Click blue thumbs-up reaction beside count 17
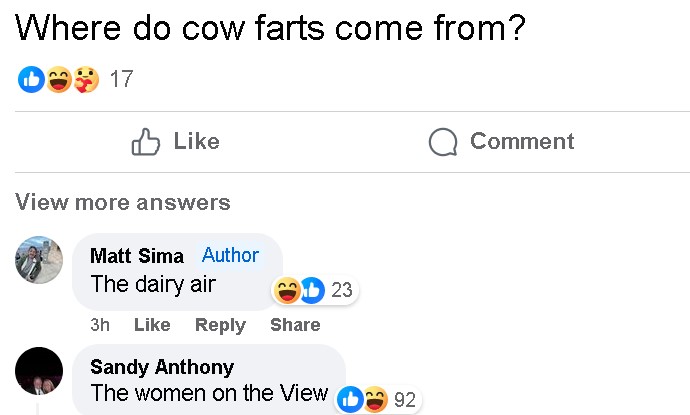This screenshot has height=415, width=690. (31, 80)
